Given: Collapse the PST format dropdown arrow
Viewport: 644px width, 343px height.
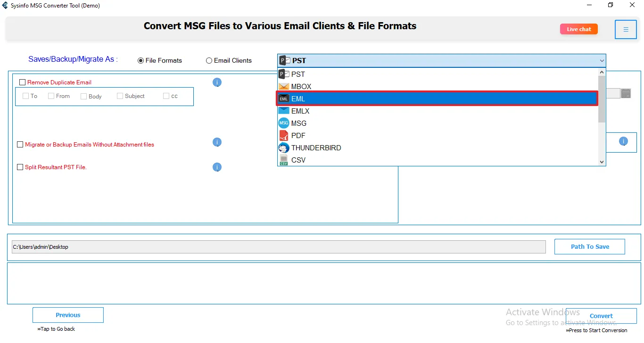Looking at the screenshot, I should (x=602, y=61).
